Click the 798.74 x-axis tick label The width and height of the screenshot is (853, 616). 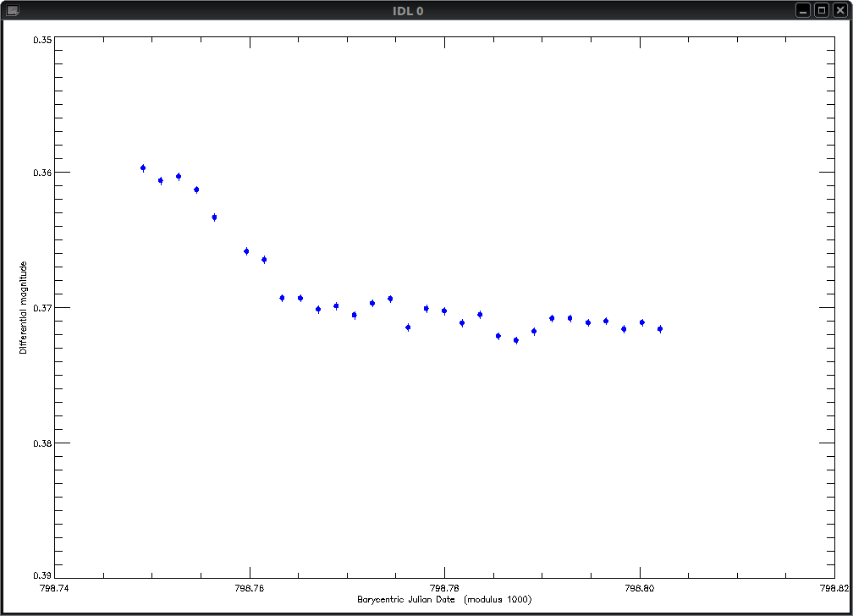pyautogui.click(x=54, y=588)
